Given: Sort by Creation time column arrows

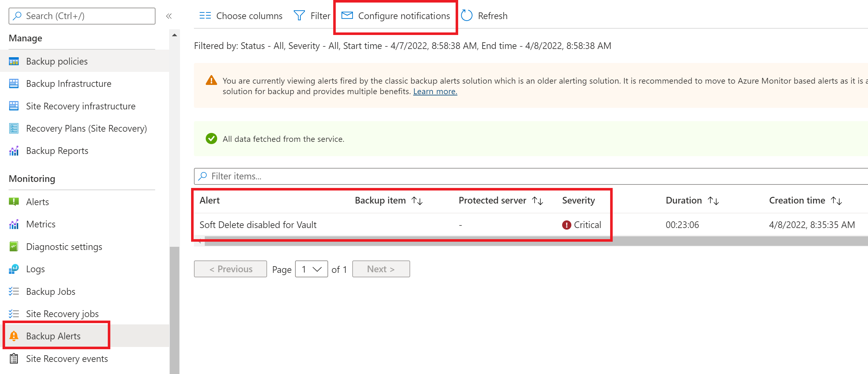Looking at the screenshot, I should [x=836, y=201].
